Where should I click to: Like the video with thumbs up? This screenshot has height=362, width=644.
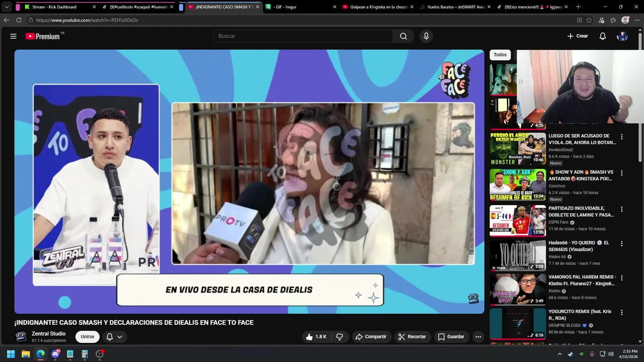coord(316,337)
